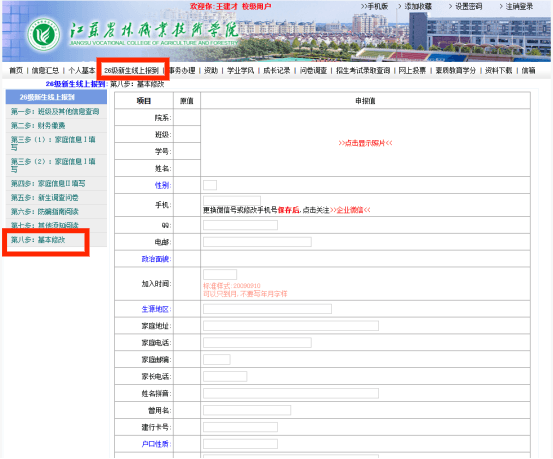Click the 点击显示照片 link
The image size is (553, 459).
(x=365, y=143)
